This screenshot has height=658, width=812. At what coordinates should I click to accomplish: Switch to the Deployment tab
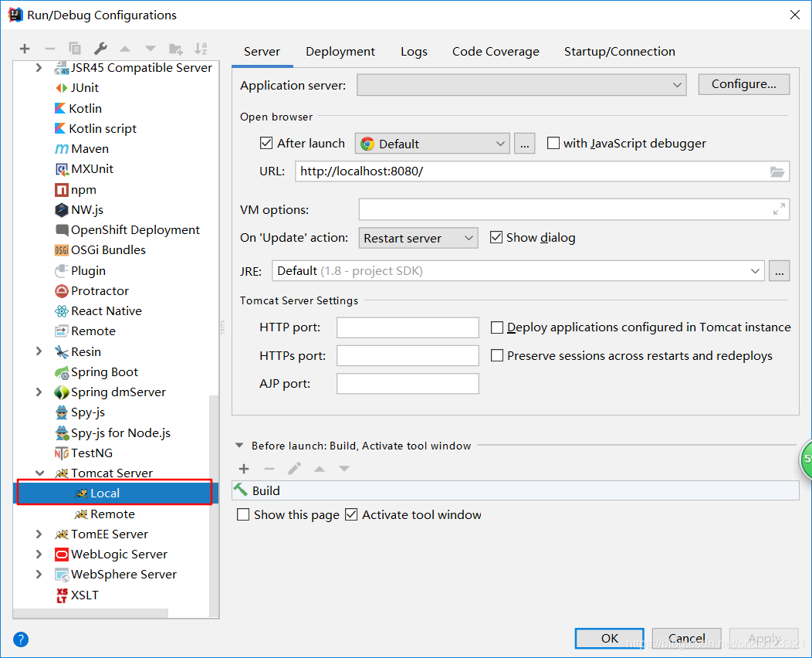(x=340, y=52)
